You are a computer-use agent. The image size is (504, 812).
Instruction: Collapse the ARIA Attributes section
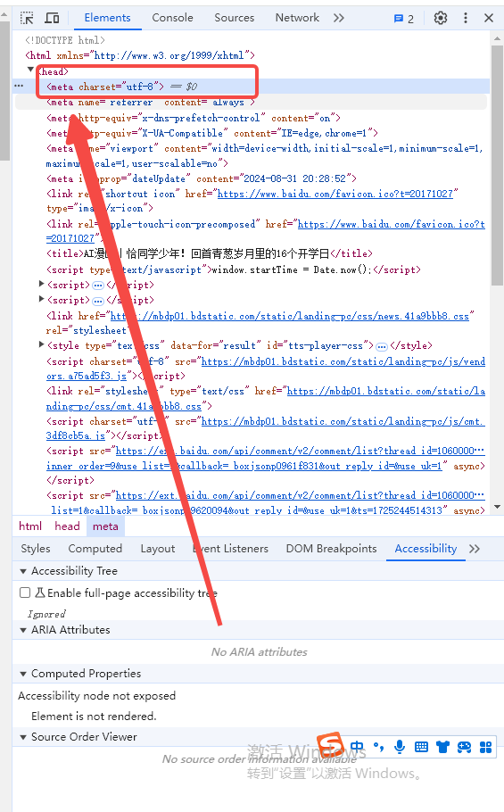[23, 630]
